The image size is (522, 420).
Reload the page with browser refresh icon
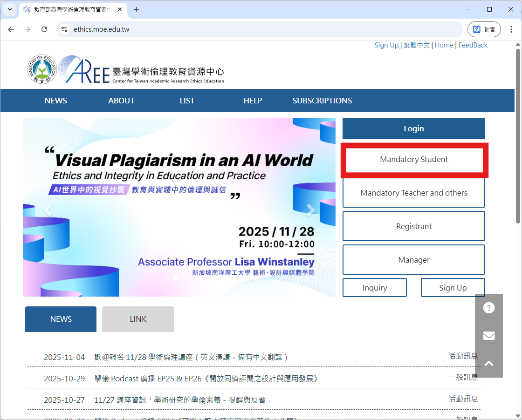(x=44, y=29)
